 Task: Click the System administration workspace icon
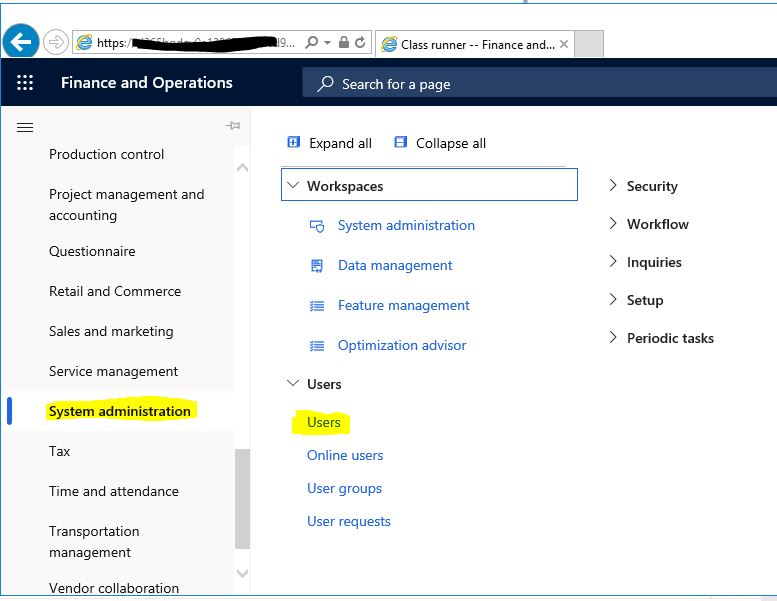317,226
